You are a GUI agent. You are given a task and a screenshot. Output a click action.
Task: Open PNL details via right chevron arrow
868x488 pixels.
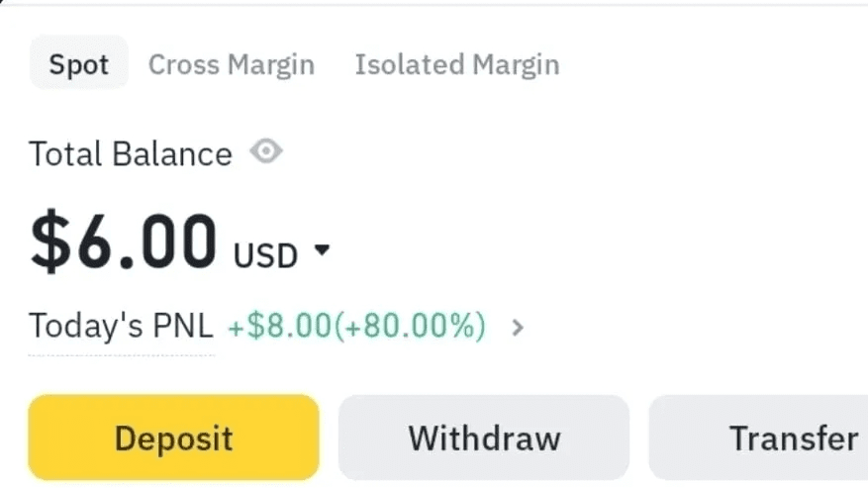pos(518,328)
